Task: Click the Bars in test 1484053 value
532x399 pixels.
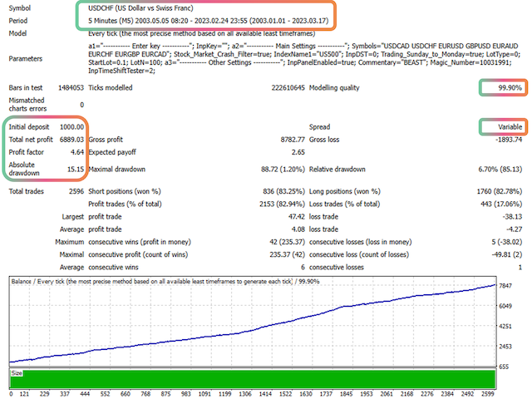Action: [71, 88]
